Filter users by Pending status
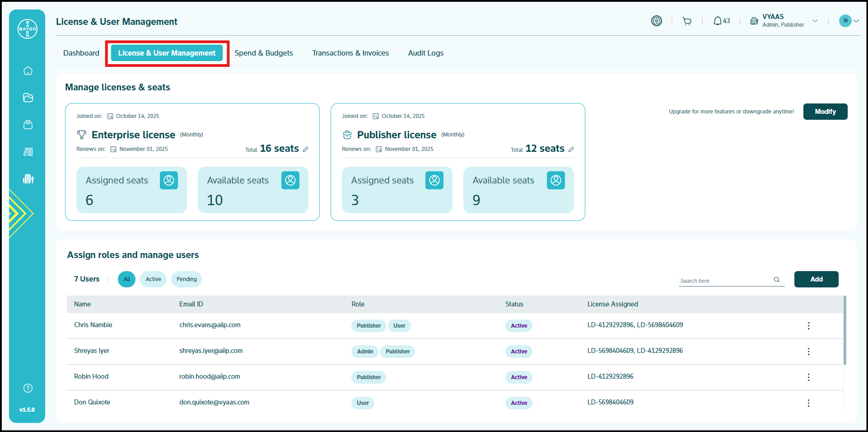 tap(187, 279)
